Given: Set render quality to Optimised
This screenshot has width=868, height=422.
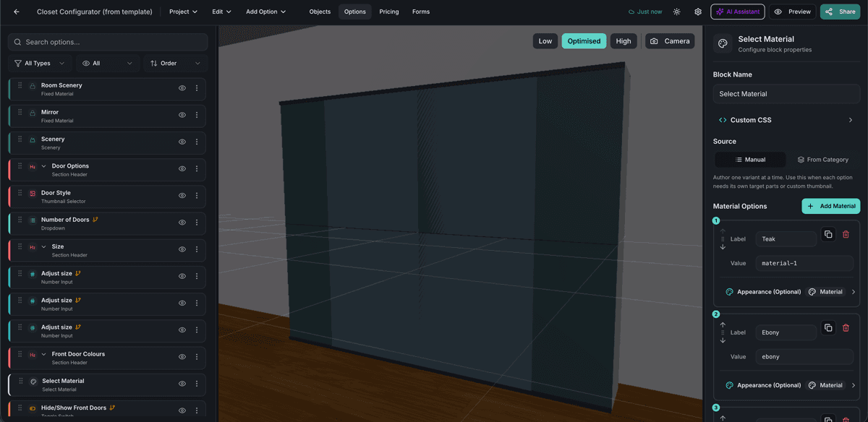Looking at the screenshot, I should tap(584, 41).
